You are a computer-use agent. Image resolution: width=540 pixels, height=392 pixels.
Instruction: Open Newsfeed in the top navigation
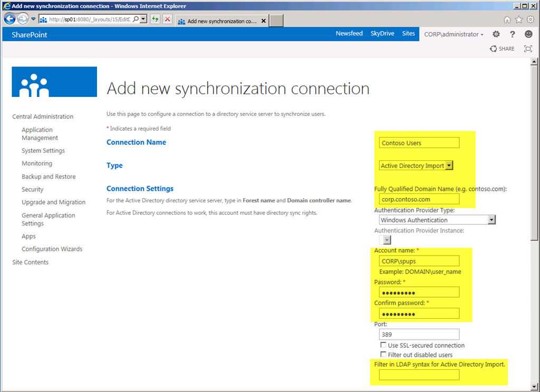coord(349,34)
